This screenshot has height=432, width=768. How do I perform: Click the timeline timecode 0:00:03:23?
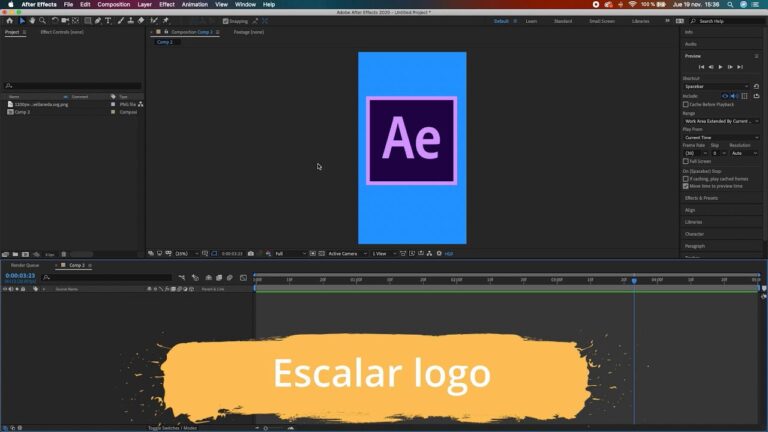[x=20, y=276]
